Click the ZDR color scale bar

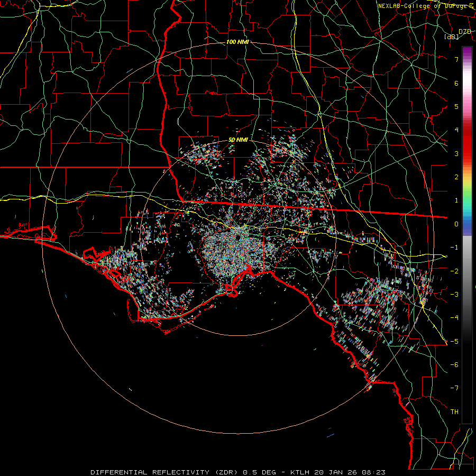(x=467, y=235)
